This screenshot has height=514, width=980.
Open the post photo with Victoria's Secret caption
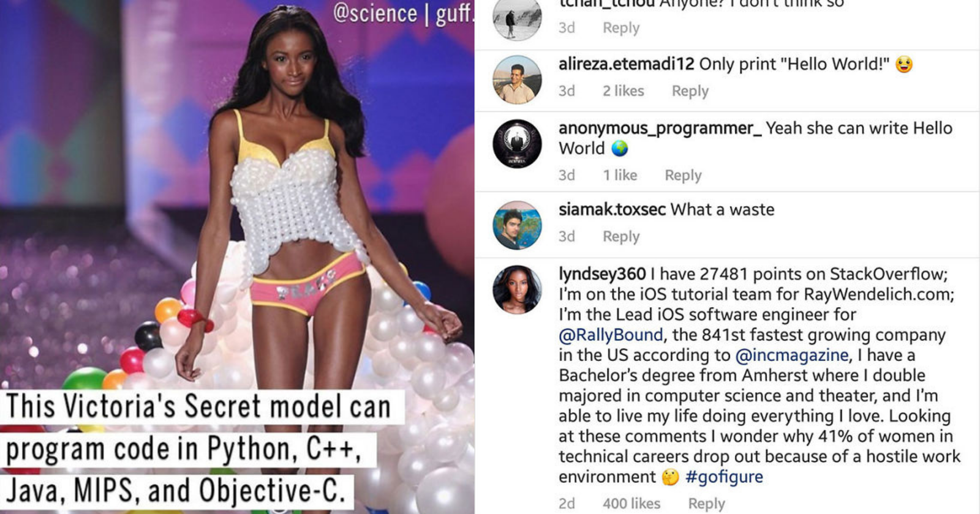tap(237, 257)
